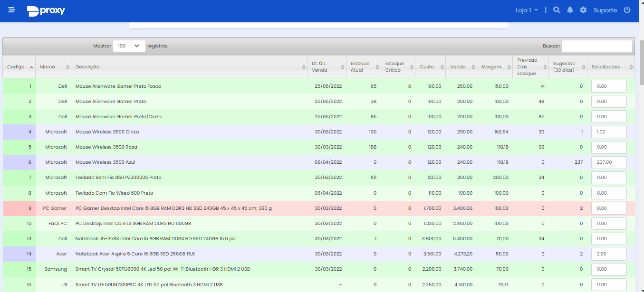644x292 pixels.
Task: Open the Suporte link
Action: pyautogui.click(x=605, y=10)
